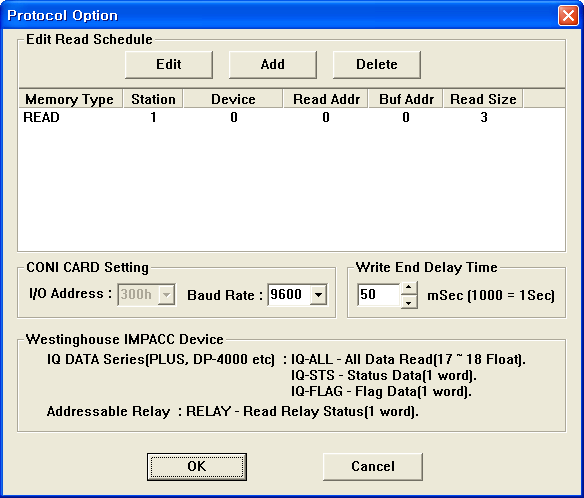
Task: Add a new read schedule entry
Action: coord(273,65)
